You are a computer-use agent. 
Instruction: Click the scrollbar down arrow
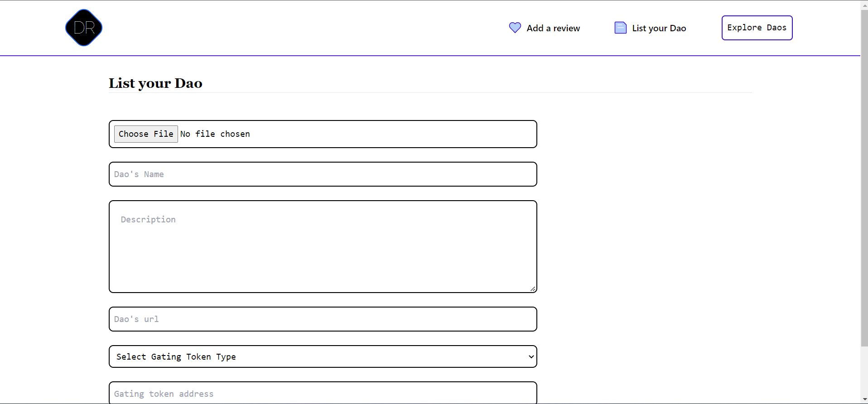coord(864,399)
